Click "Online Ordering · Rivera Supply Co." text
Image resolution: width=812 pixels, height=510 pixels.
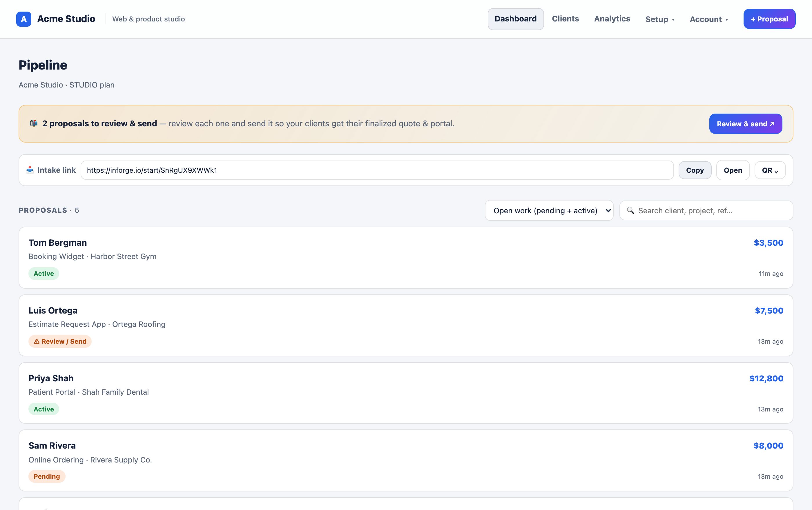click(x=90, y=460)
